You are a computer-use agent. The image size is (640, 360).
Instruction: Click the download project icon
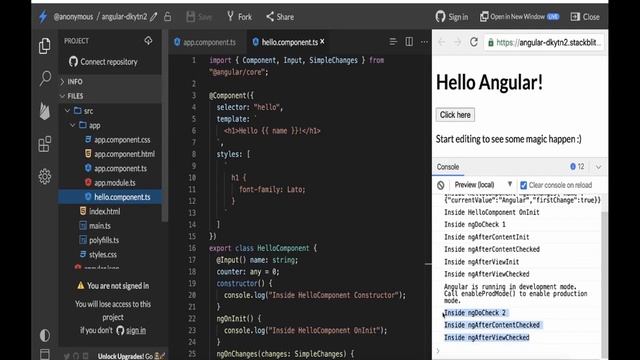click(x=148, y=40)
